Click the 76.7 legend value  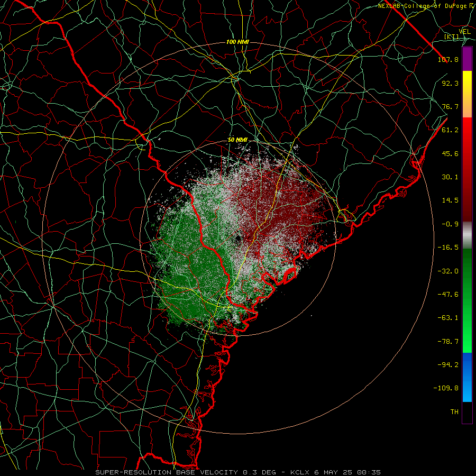[450, 106]
